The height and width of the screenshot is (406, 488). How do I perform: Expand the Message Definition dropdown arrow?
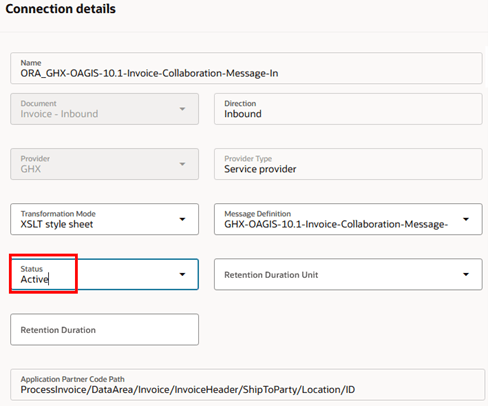click(x=466, y=219)
